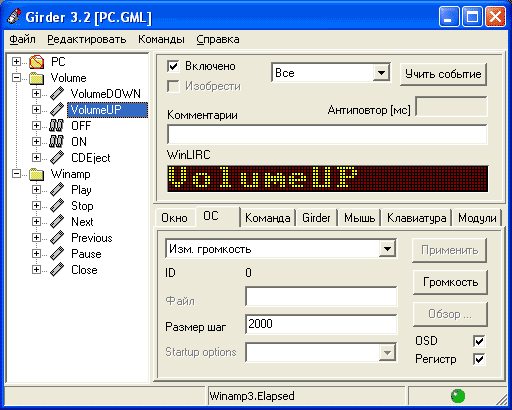Expand the CDEject node

click(36, 158)
